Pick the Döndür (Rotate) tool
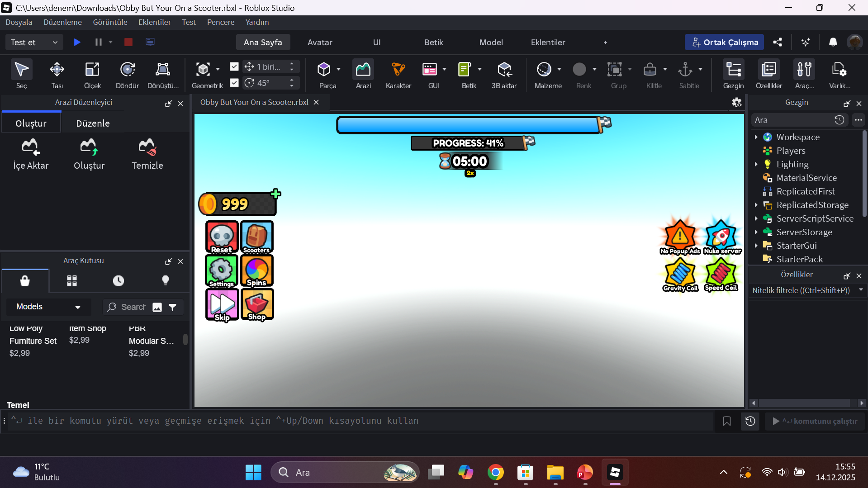The height and width of the screenshot is (488, 868). 128,74
